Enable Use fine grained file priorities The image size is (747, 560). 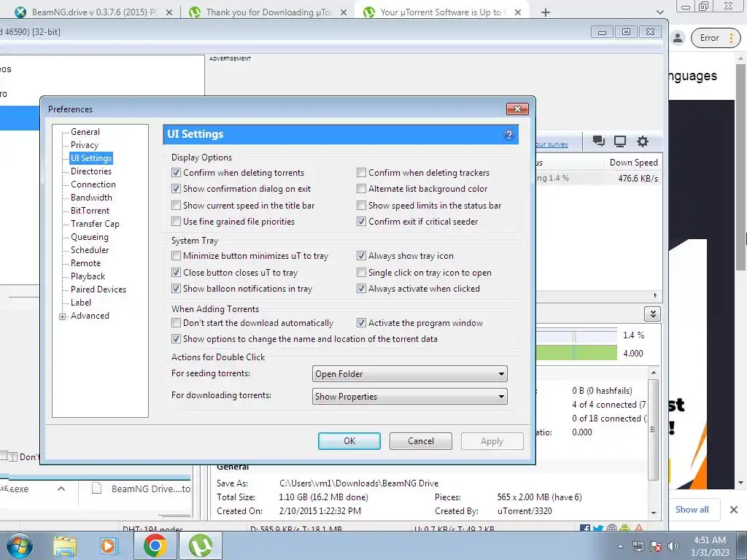(176, 222)
